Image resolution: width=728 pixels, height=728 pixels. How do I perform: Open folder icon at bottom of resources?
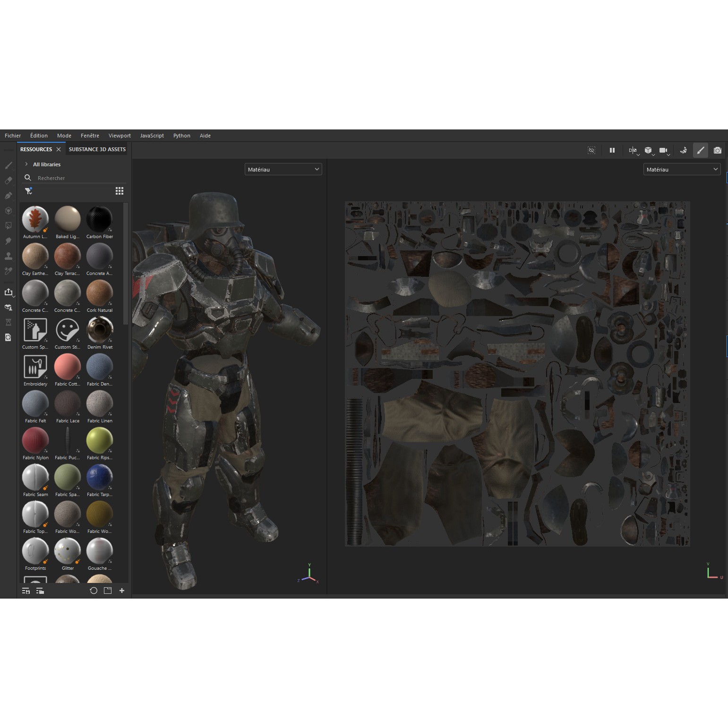(x=108, y=591)
